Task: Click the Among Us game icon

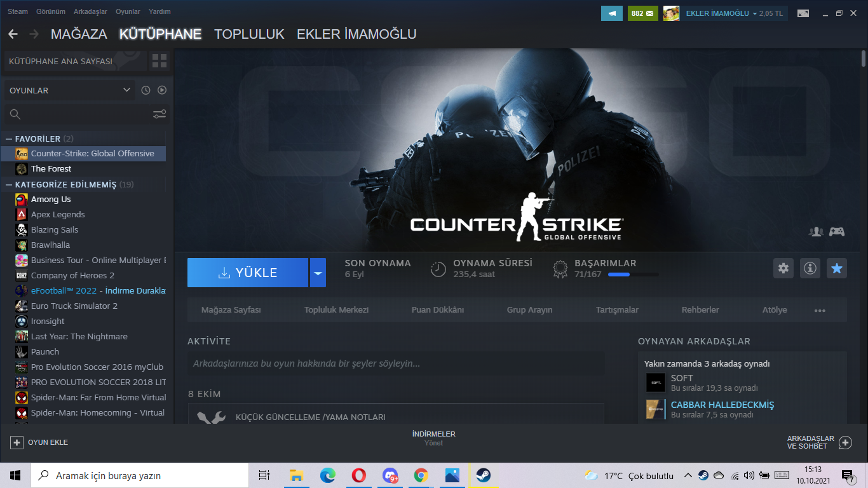Action: click(22, 199)
